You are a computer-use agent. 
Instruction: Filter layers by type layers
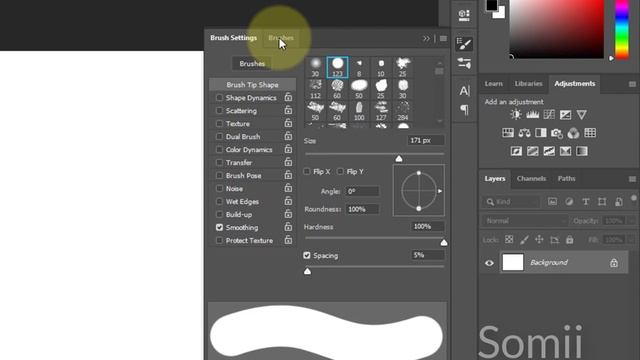(x=586, y=202)
